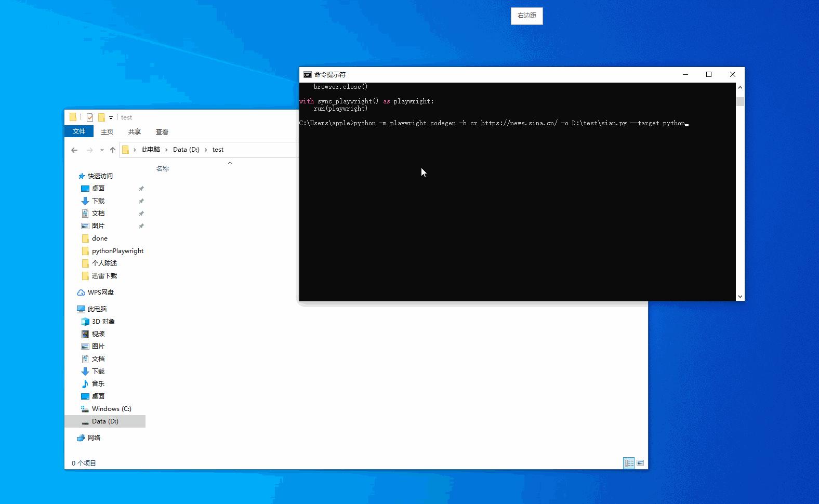Click the pin icon beside 桌面
This screenshot has height=504, width=819.
click(x=141, y=189)
